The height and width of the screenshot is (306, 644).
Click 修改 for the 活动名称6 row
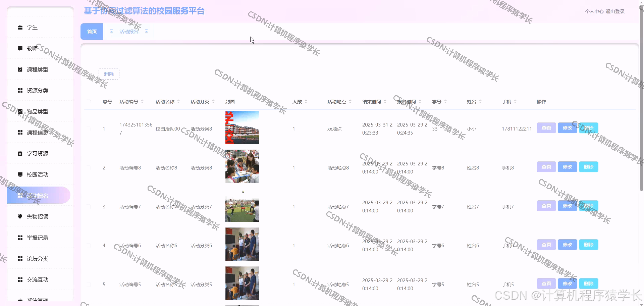point(567,245)
